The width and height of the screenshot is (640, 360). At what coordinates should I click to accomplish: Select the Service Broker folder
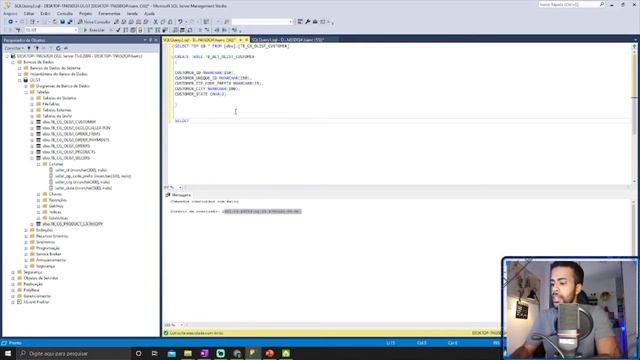(x=49, y=254)
